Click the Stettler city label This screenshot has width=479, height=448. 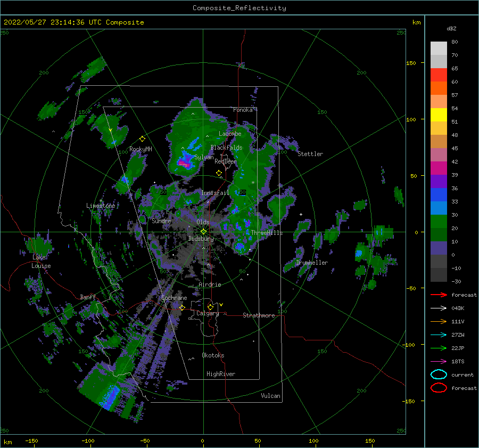310,154
